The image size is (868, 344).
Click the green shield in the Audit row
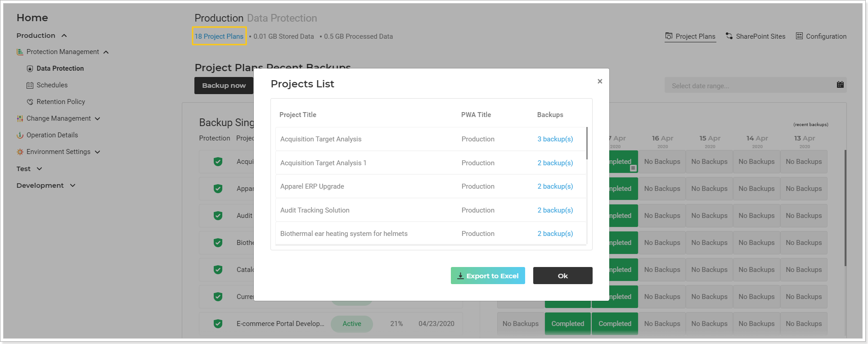pyautogui.click(x=218, y=215)
